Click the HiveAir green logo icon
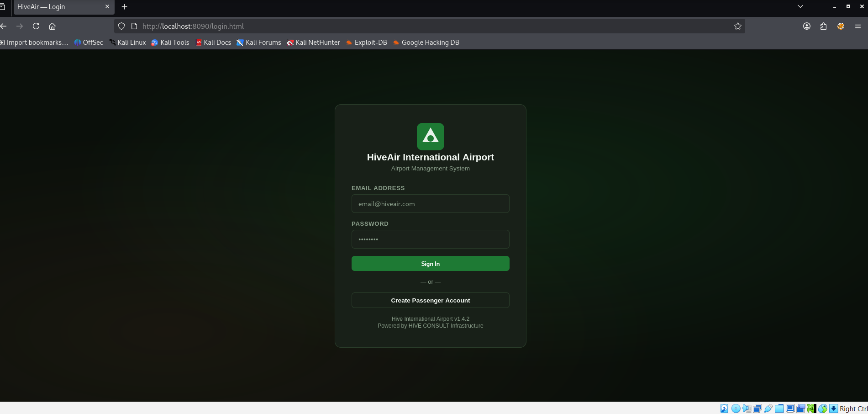This screenshot has height=414, width=868. click(430, 136)
